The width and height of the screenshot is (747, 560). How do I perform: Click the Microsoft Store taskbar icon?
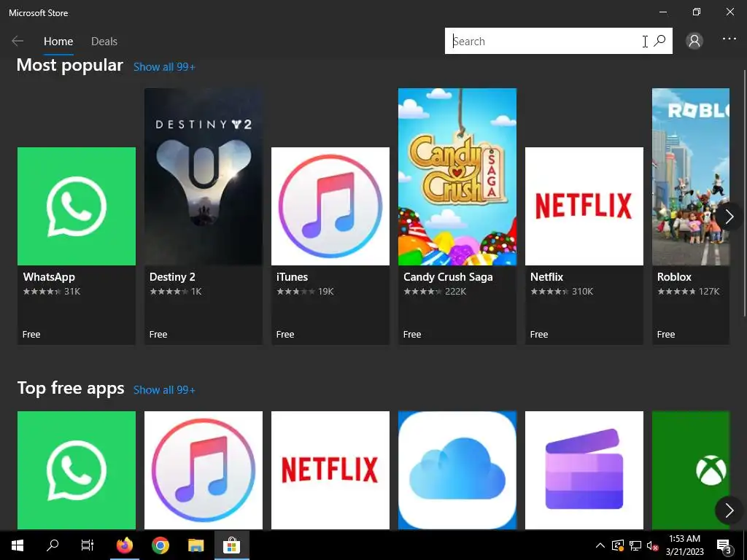click(231, 545)
